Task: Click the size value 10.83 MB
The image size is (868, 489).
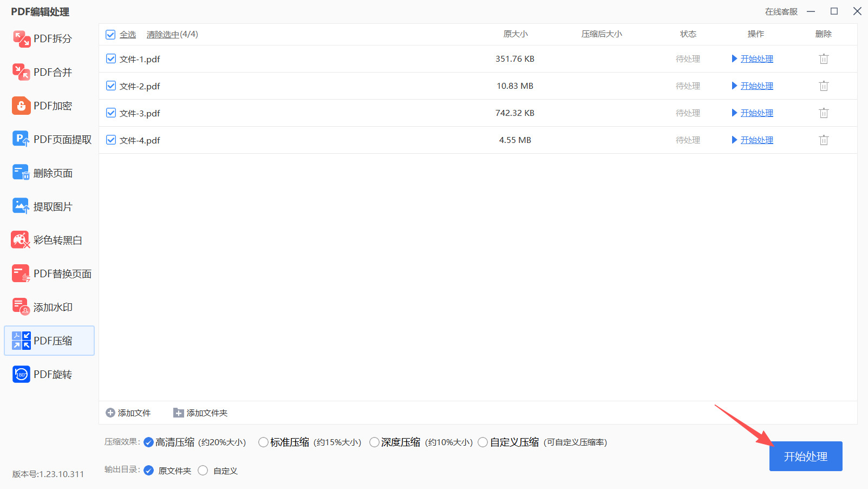Action: [x=515, y=86]
